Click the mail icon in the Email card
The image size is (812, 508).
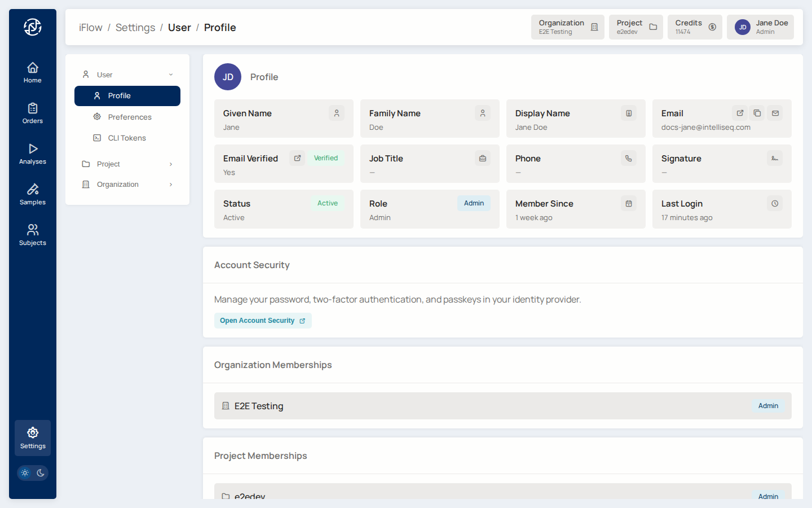tap(775, 113)
